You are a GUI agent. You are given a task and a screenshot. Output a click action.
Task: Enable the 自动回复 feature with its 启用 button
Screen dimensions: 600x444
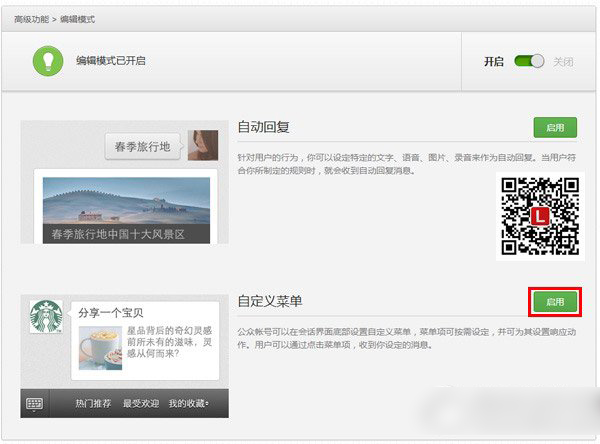pos(555,127)
